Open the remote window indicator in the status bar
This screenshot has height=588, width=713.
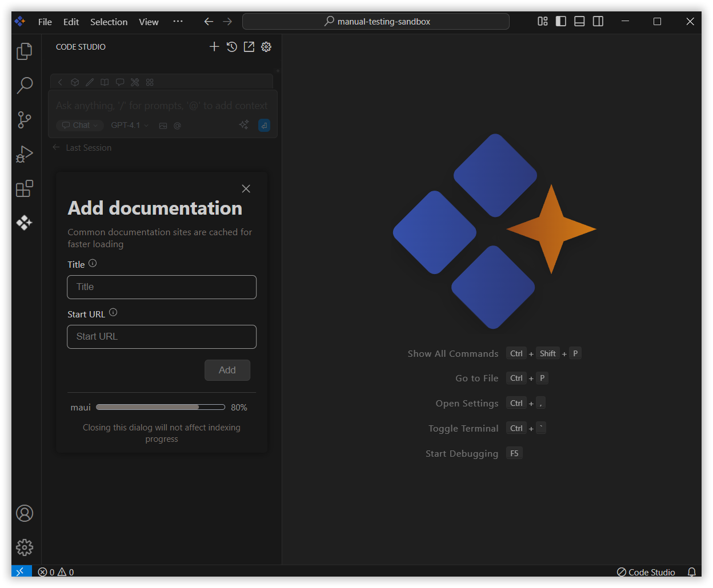tap(21, 571)
